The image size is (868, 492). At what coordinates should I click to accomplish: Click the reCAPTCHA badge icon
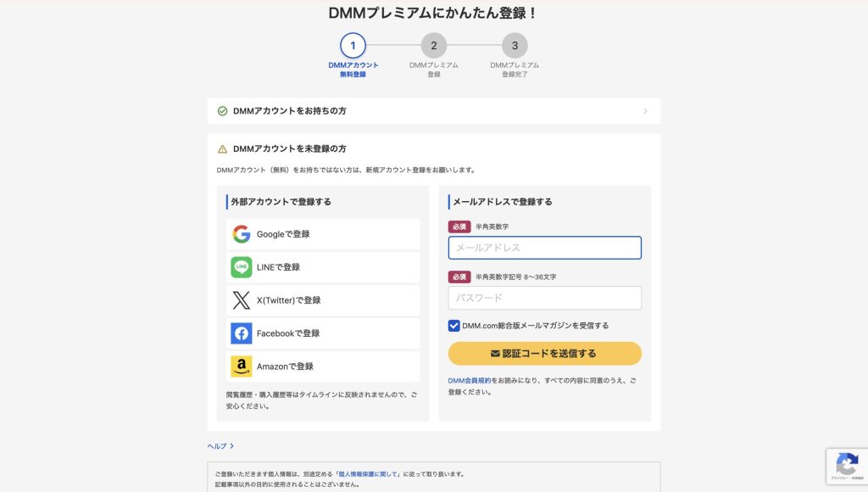[846, 464]
